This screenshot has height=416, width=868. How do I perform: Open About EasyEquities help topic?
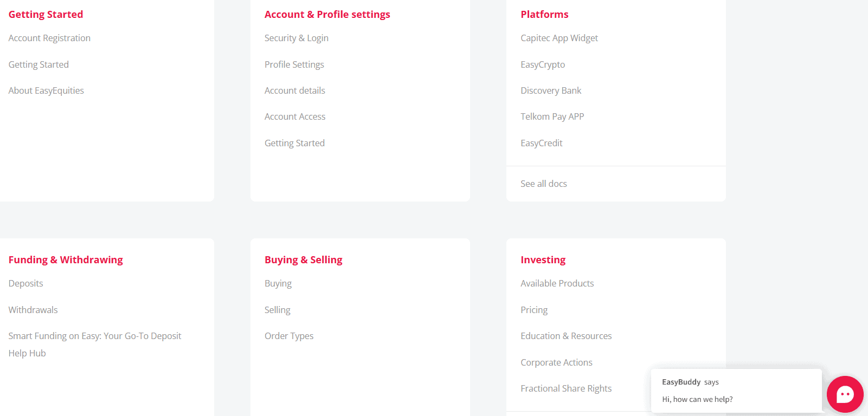[46, 90]
